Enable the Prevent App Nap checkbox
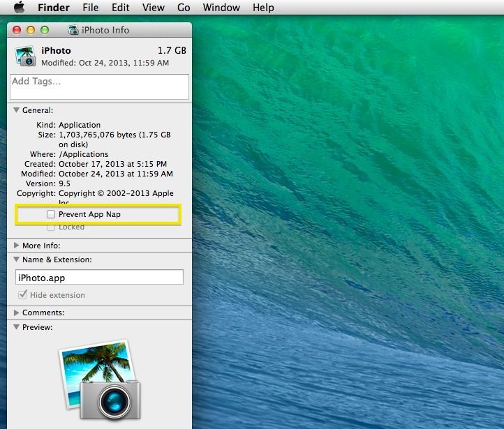The image size is (504, 429). 51,214
